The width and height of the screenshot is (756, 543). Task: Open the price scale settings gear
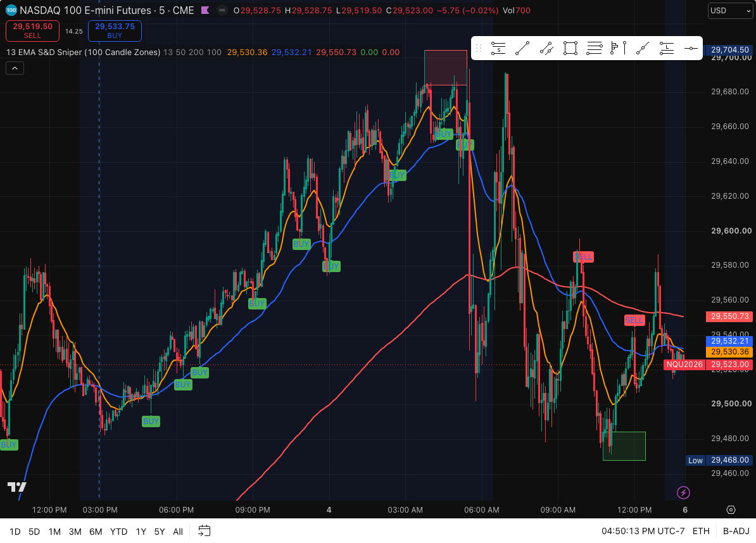pos(731,509)
